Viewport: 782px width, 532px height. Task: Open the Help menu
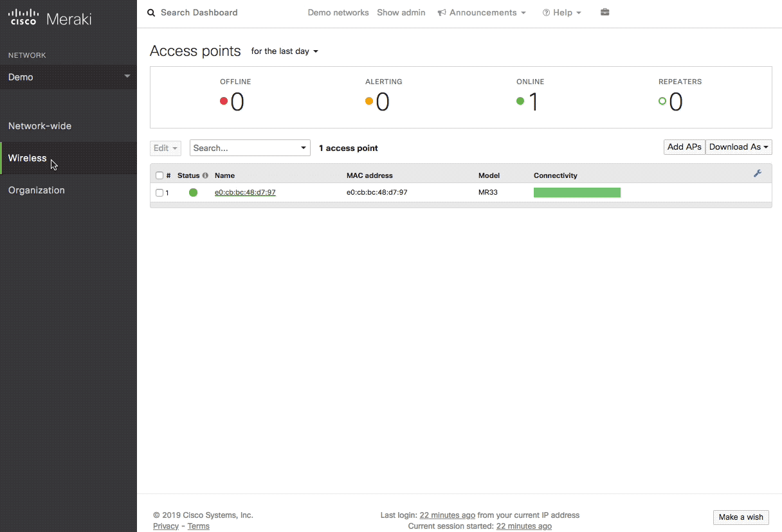pyautogui.click(x=562, y=13)
